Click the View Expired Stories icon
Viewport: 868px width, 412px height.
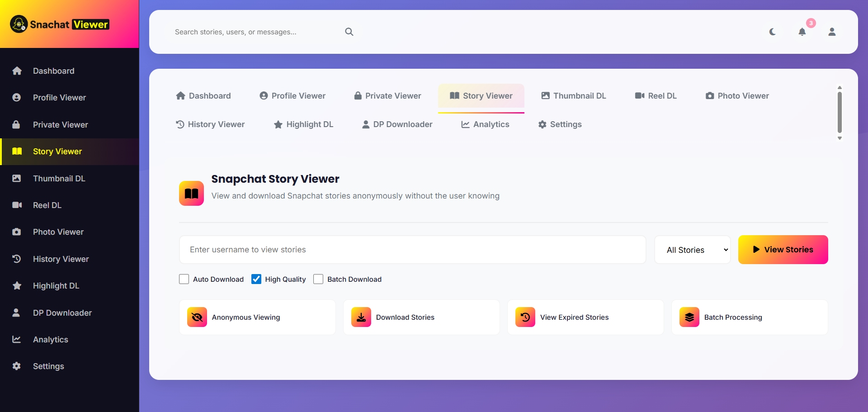(525, 317)
